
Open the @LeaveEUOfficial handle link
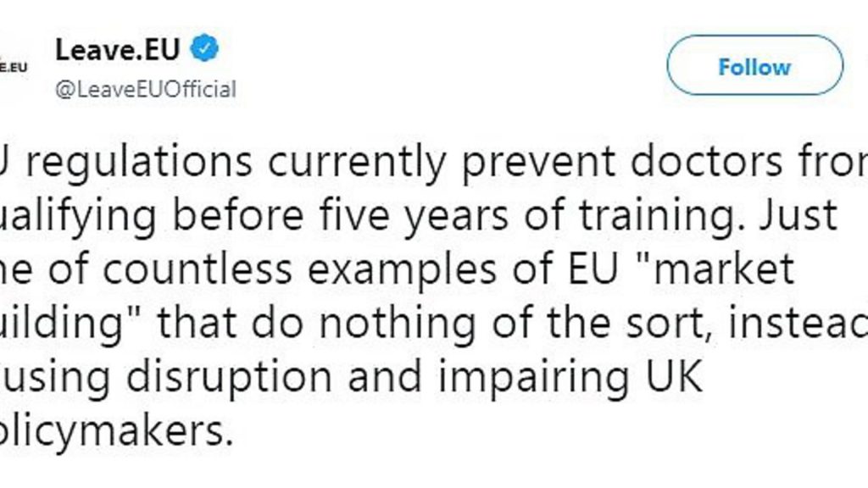coord(146,89)
